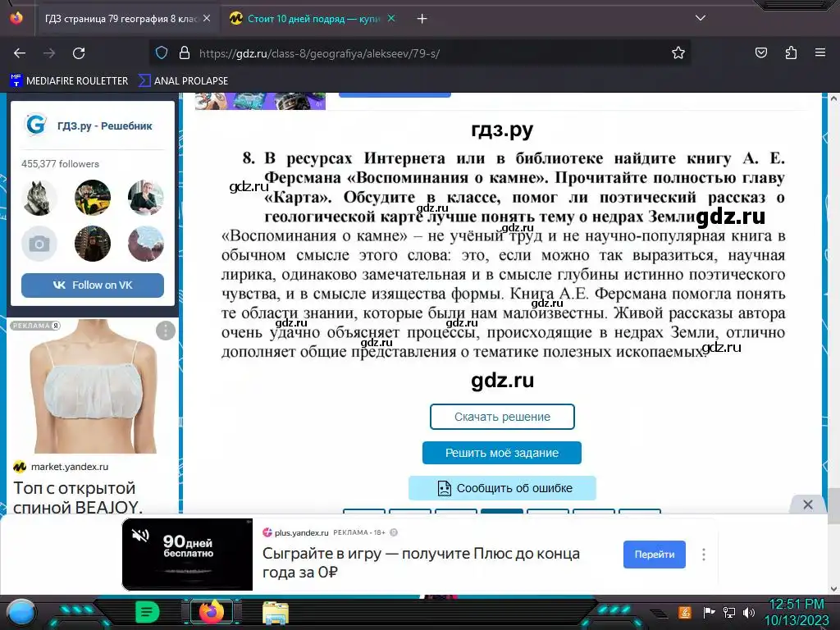The height and width of the screenshot is (630, 840).
Task: Open tracking protection shield icon
Action: [x=162, y=53]
